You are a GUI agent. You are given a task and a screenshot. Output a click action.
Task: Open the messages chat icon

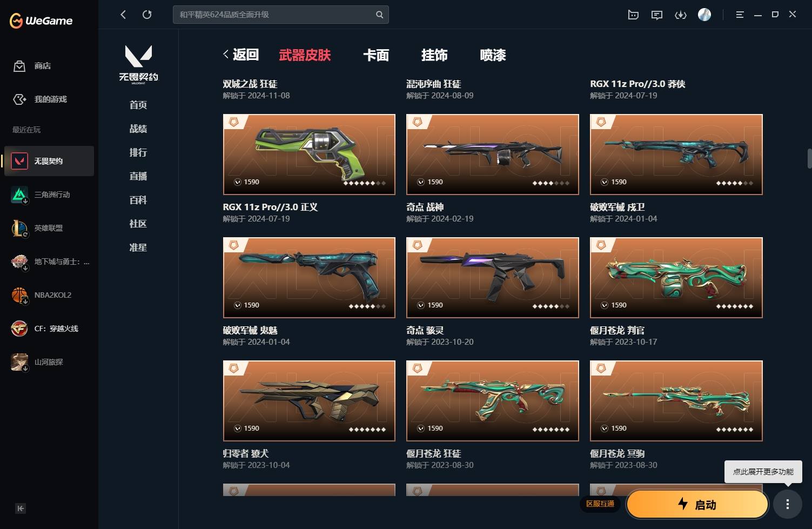(657, 15)
